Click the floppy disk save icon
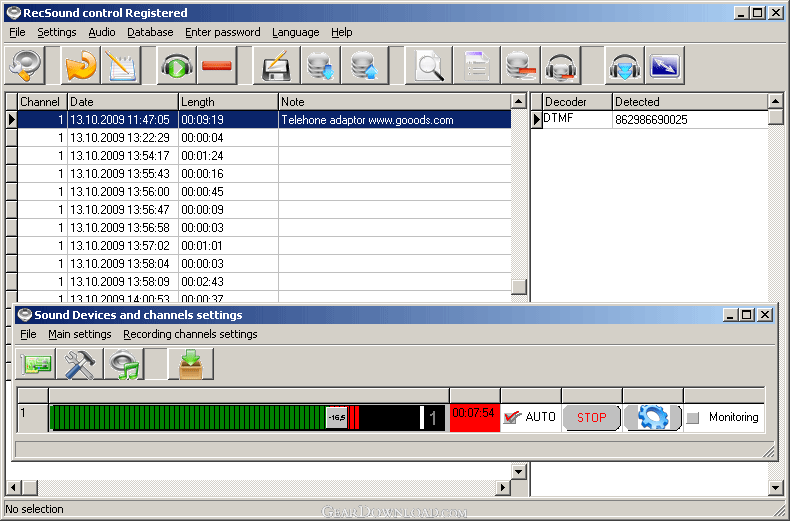The height and width of the screenshot is (521, 790). (276, 65)
